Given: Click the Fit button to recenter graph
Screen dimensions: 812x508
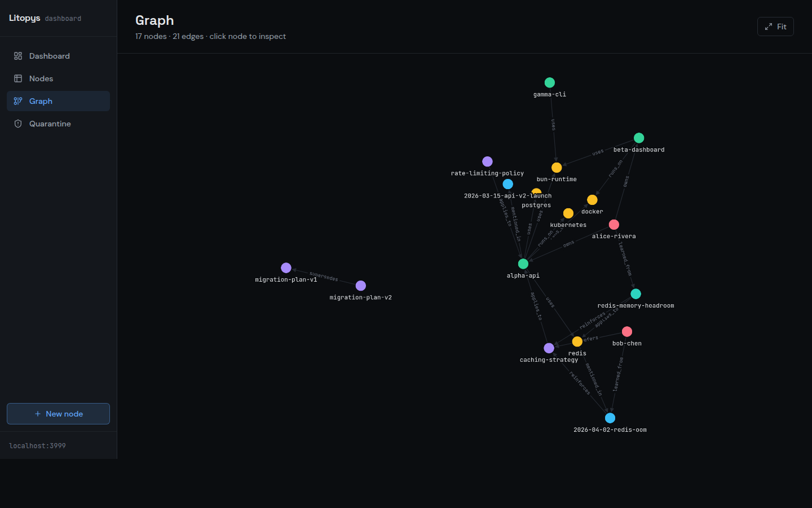Looking at the screenshot, I should click(775, 26).
